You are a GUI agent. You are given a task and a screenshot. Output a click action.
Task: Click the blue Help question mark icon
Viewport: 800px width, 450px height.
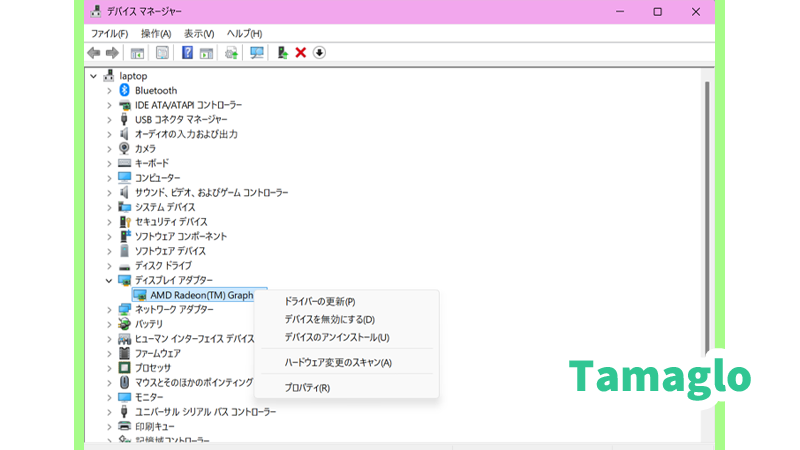[187, 53]
